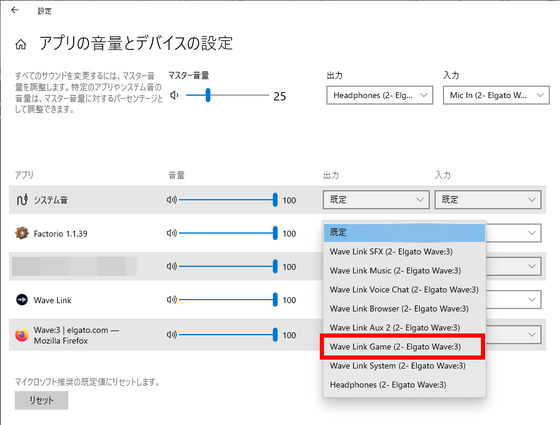Image resolution: width=560 pixels, height=425 pixels.
Task: Click the Wave Link app icon
Action: 22,300
